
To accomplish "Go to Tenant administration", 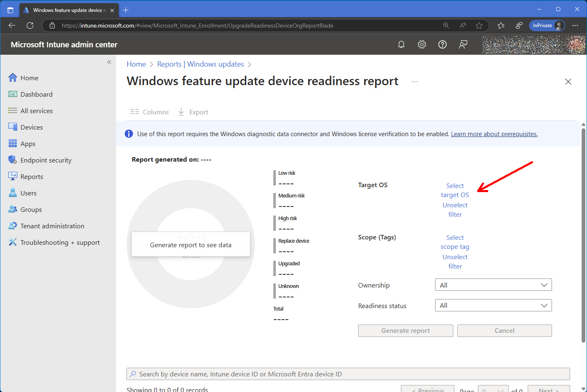I will (52, 226).
